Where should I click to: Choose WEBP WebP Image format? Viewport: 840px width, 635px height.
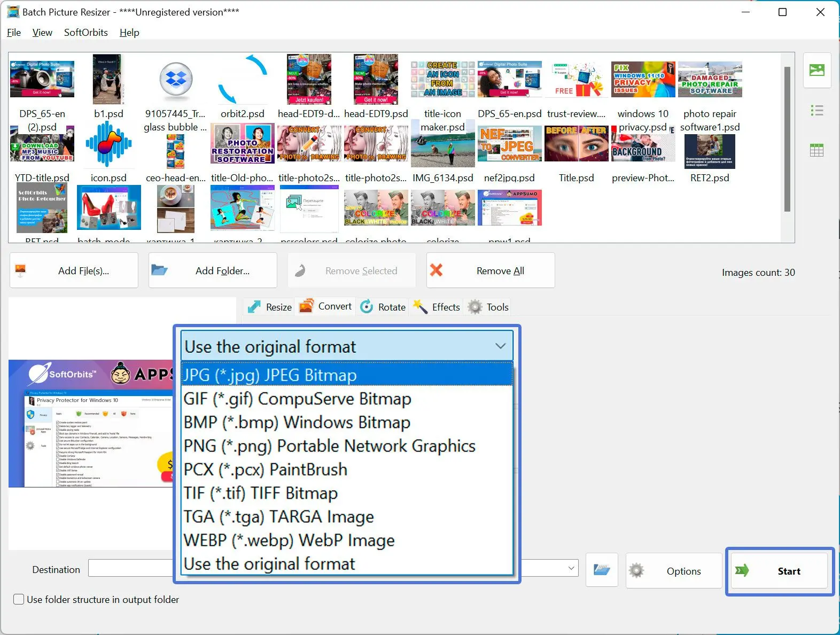(x=347, y=540)
